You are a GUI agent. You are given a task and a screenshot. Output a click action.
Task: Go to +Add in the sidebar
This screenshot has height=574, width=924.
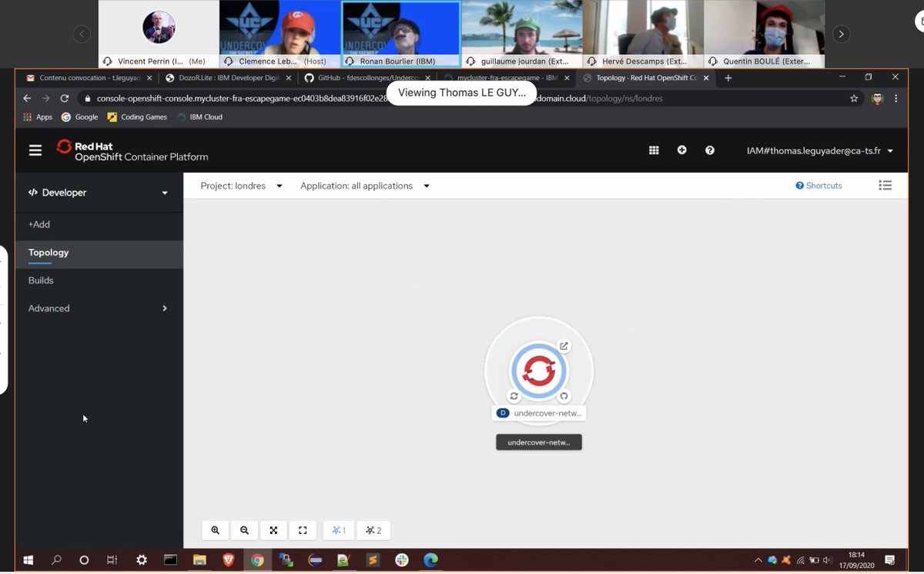point(99,224)
